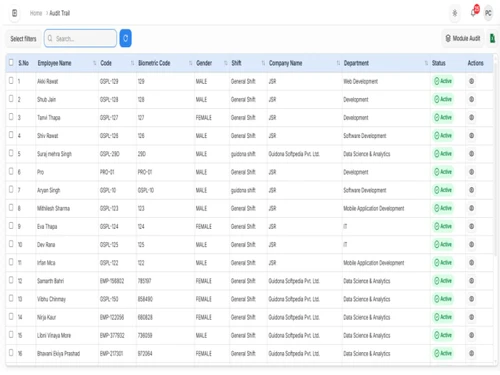Screen dimensions: 500x375
Task: View action icon for Dev Rana
Action: [x=471, y=244]
